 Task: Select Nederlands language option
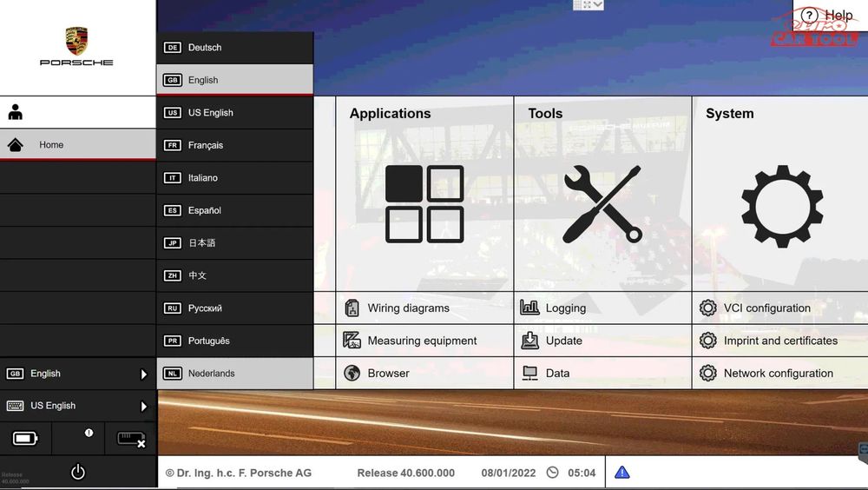pyautogui.click(x=234, y=374)
